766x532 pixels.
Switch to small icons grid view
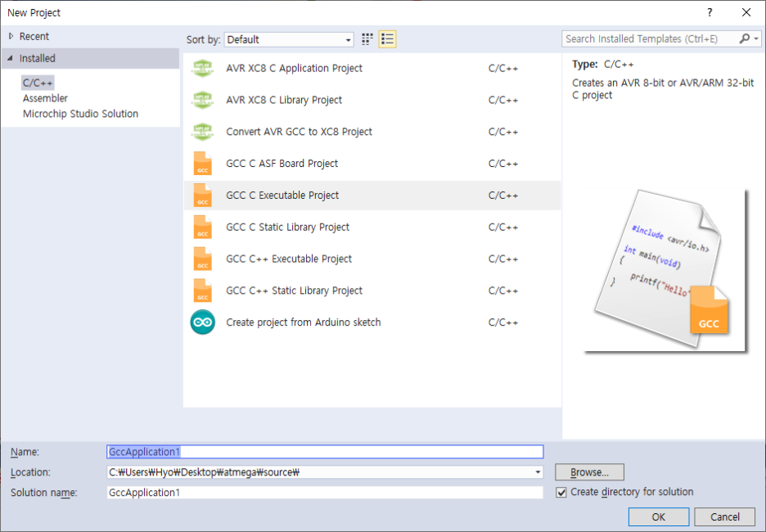click(367, 39)
